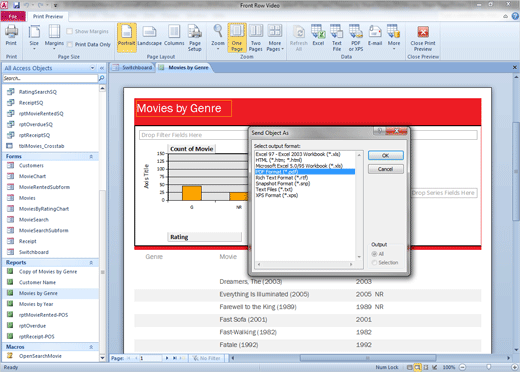This screenshot has width=520, height=372.
Task: Click the preview horizontal scrollbar
Action: point(369,358)
